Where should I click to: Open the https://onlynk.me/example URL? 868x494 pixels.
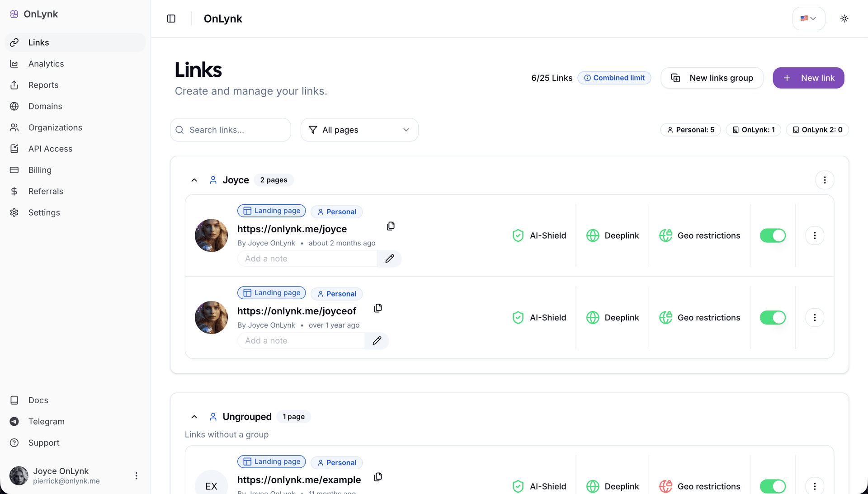(299, 480)
